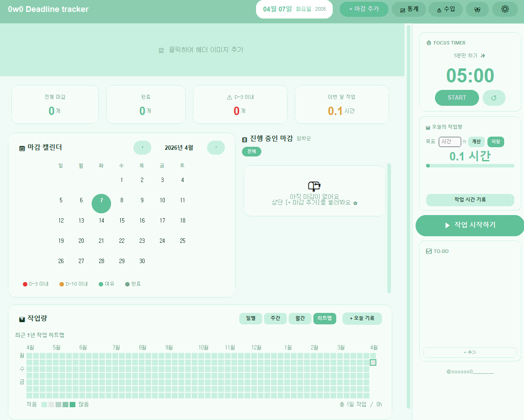Viewport: 524px width, 420px height.
Task: Click the deadline list scrollbar
Action: click(x=389, y=228)
